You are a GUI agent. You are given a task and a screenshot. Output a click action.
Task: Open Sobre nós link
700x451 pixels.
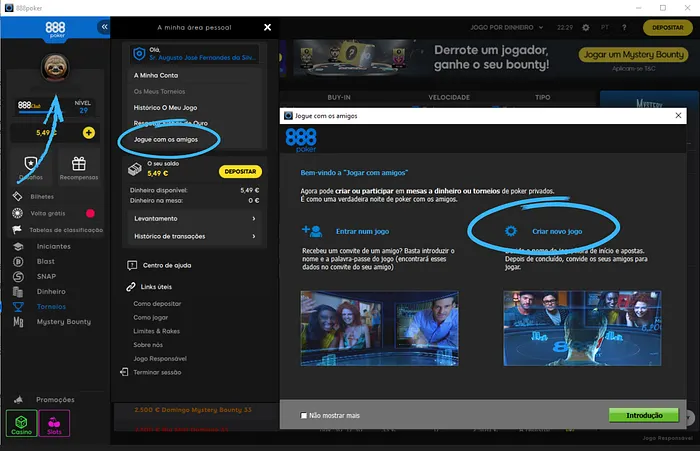(x=148, y=345)
